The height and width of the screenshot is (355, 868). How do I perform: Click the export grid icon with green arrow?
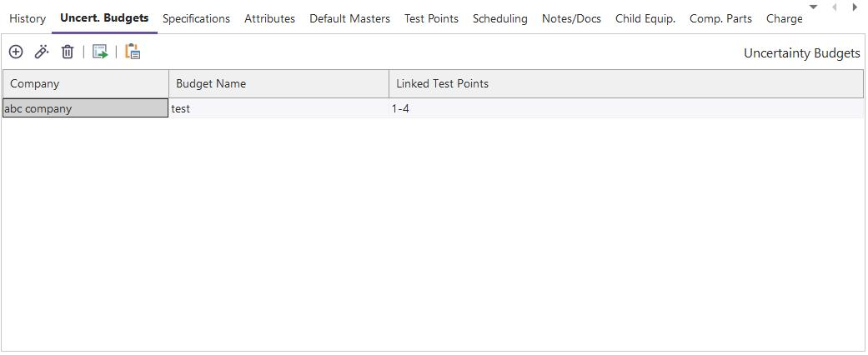(100, 52)
